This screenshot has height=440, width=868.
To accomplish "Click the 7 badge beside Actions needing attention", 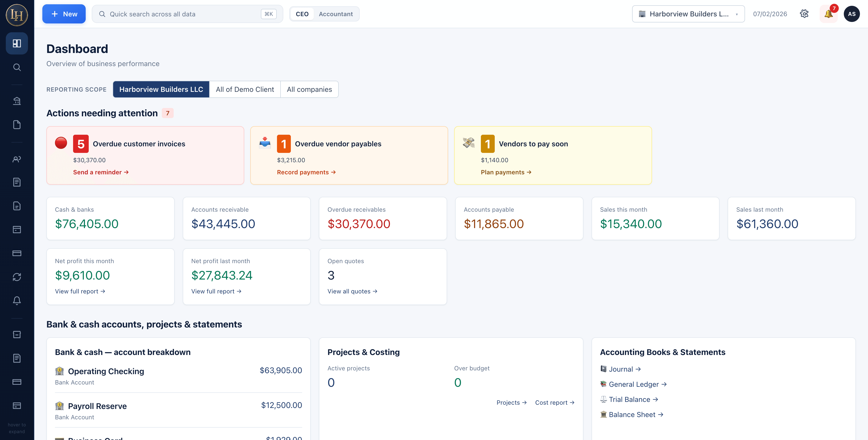I will coord(167,113).
